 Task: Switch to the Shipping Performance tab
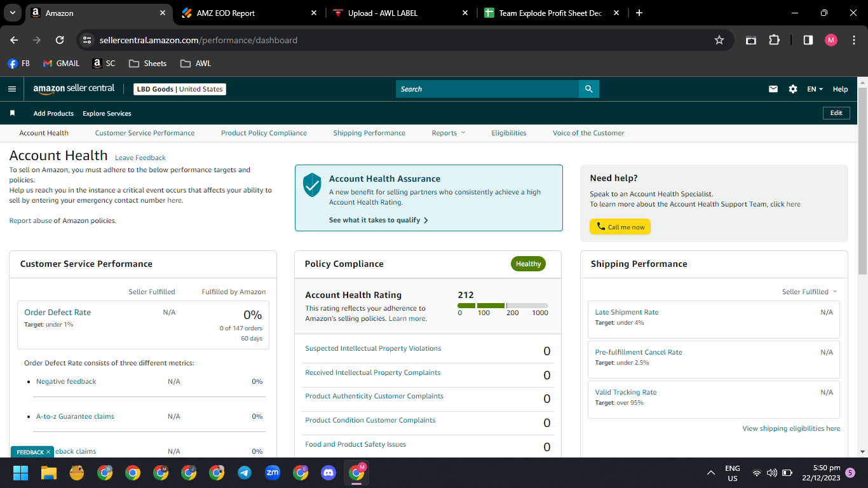pyautogui.click(x=369, y=133)
